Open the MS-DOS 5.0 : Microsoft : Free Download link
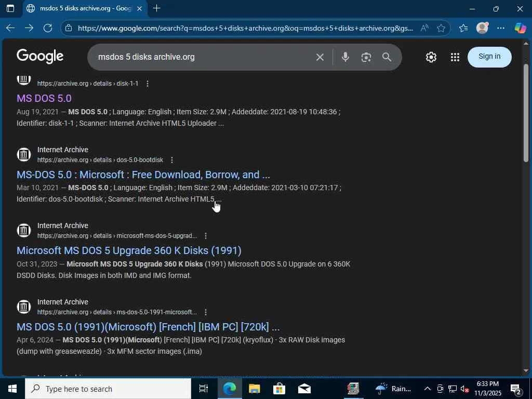The width and height of the screenshot is (532, 399). [143, 175]
